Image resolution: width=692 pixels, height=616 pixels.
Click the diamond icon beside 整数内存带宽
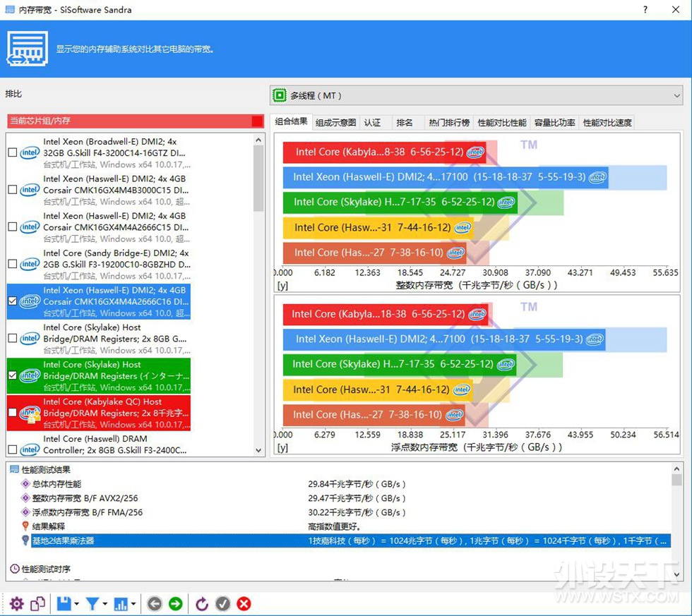pyautogui.click(x=25, y=498)
